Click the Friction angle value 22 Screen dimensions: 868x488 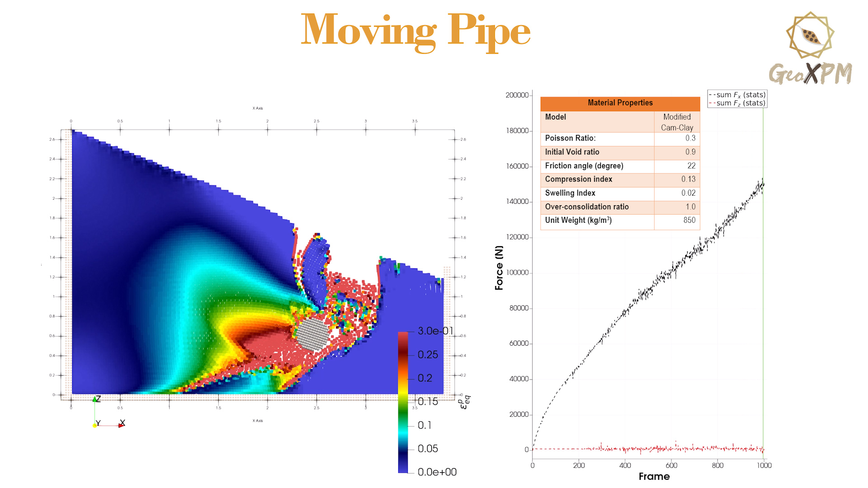(x=691, y=166)
